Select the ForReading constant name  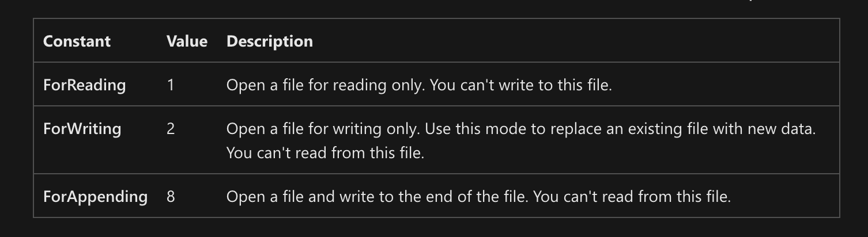click(84, 85)
